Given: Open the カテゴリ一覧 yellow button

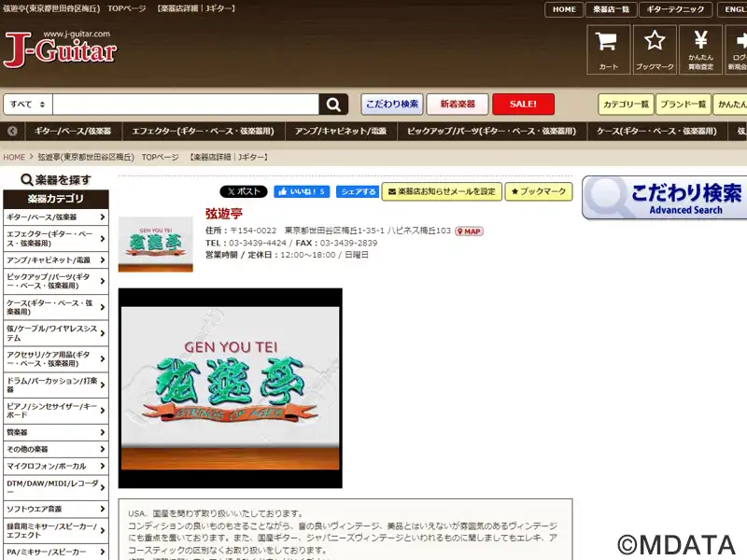Looking at the screenshot, I should click(626, 105).
